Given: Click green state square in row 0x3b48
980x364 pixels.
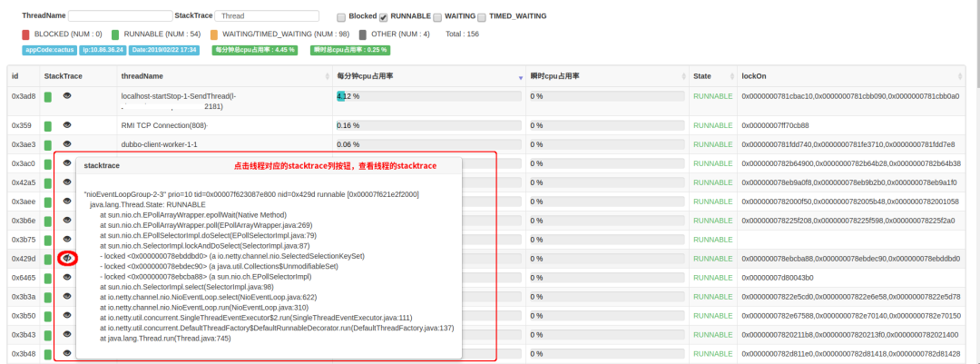Looking at the screenshot, I should [47, 355].
